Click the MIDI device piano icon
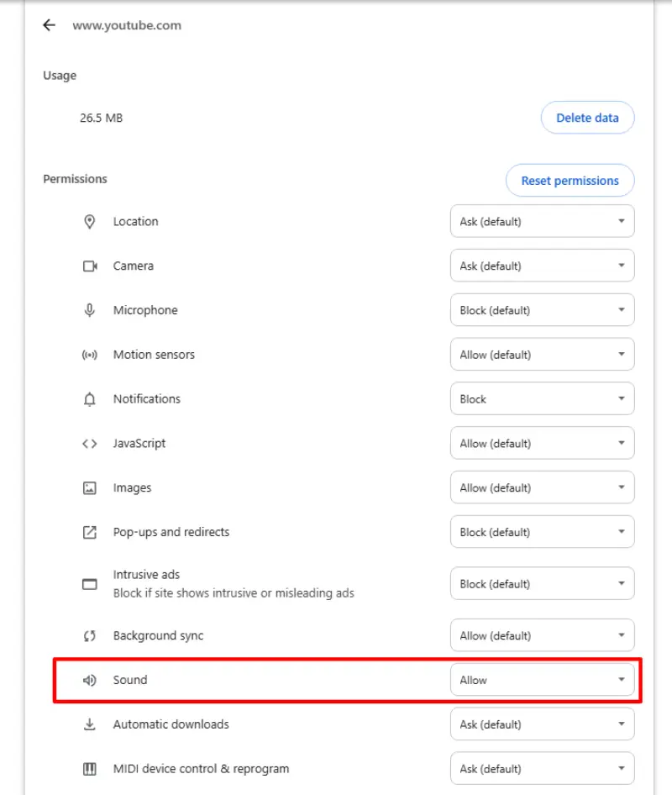The width and height of the screenshot is (672, 795). [x=90, y=769]
